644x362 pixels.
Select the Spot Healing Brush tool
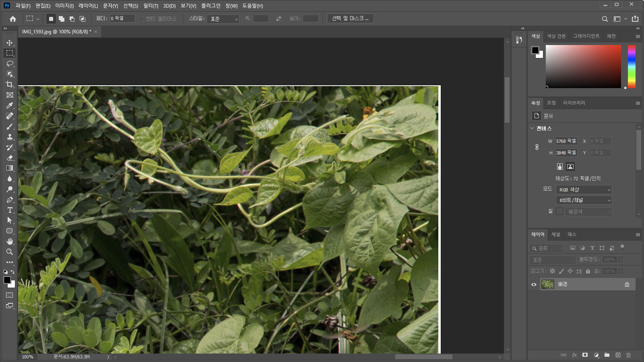(x=10, y=116)
